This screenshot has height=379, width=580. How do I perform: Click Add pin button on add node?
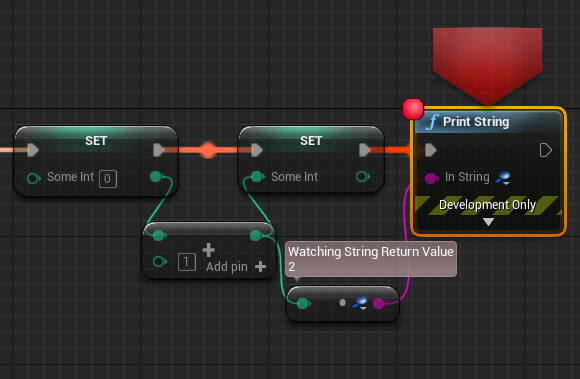236,267
